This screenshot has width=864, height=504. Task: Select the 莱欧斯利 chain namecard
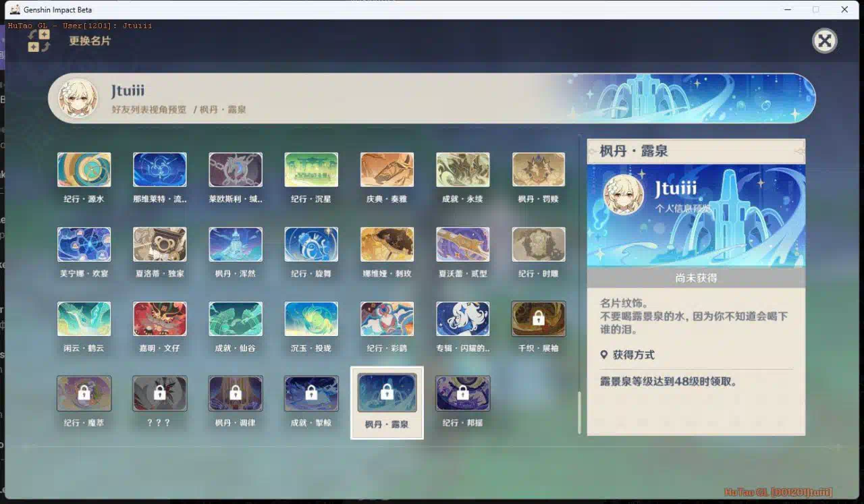point(236,170)
